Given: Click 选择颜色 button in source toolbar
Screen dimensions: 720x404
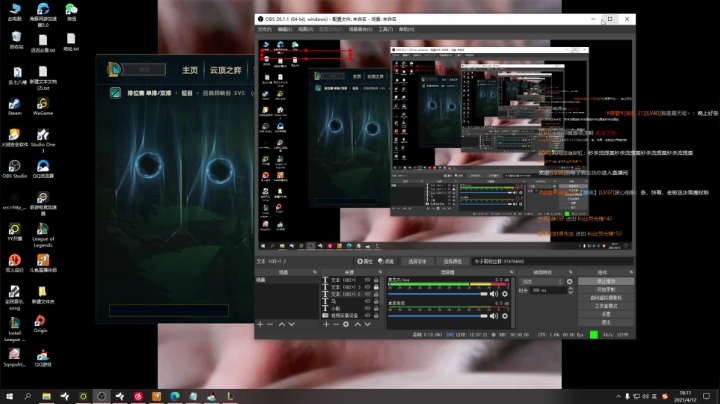Looking at the screenshot, I should (452, 261).
